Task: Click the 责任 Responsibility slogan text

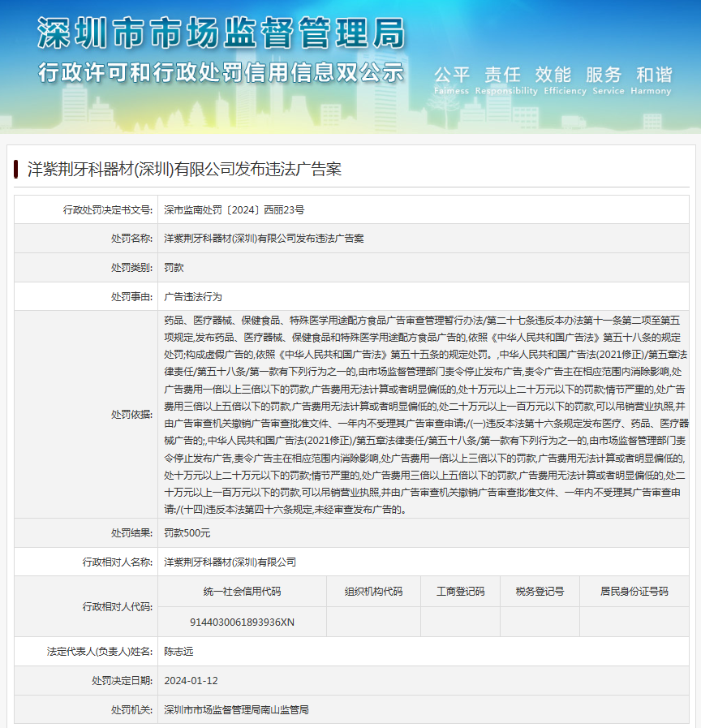Action: (506, 80)
